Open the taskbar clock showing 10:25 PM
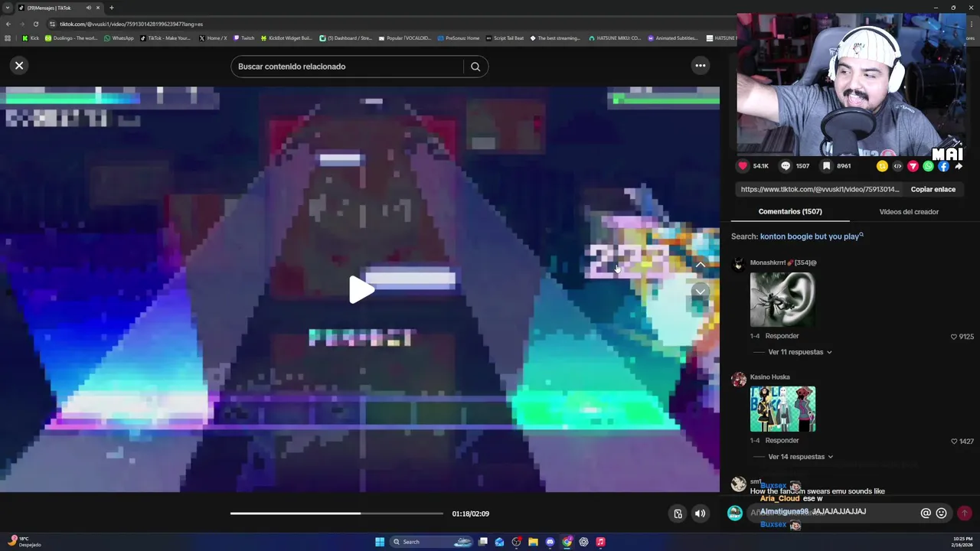 (x=962, y=542)
